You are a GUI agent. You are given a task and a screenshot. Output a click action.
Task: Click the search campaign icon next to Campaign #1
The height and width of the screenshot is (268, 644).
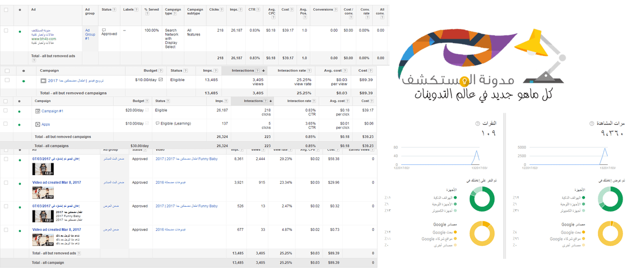pyautogui.click(x=38, y=111)
